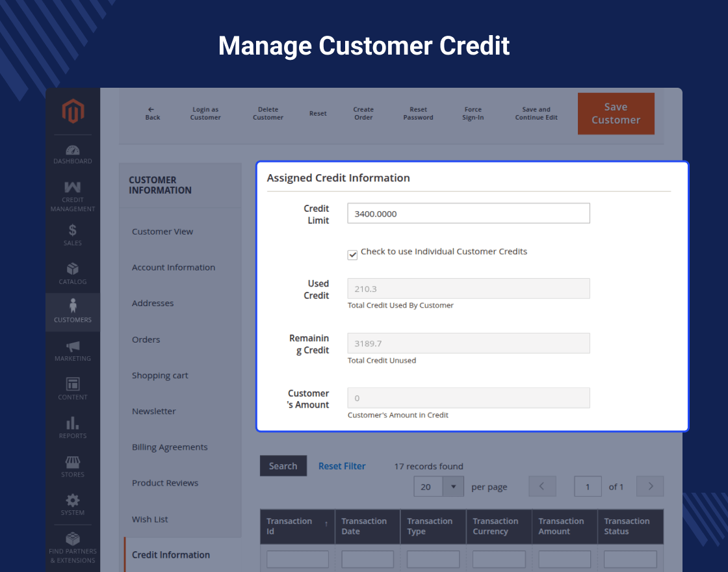
Task: Click the Reset button
Action: click(318, 113)
